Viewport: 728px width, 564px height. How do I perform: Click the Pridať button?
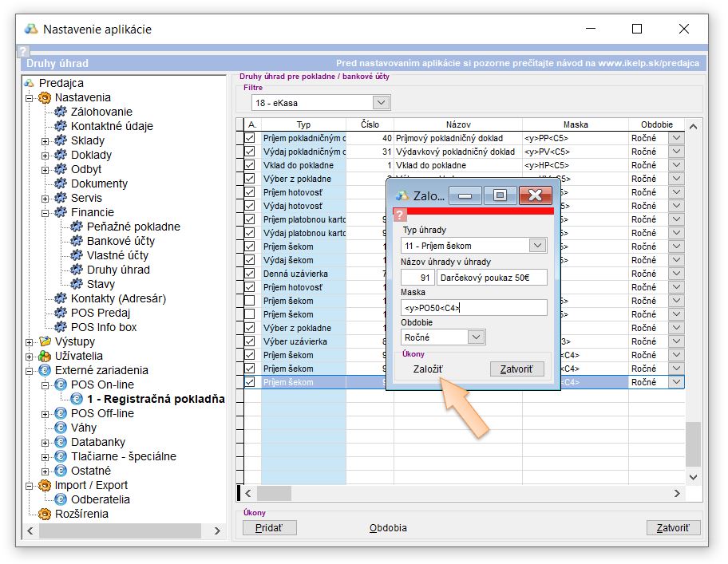coord(269,528)
